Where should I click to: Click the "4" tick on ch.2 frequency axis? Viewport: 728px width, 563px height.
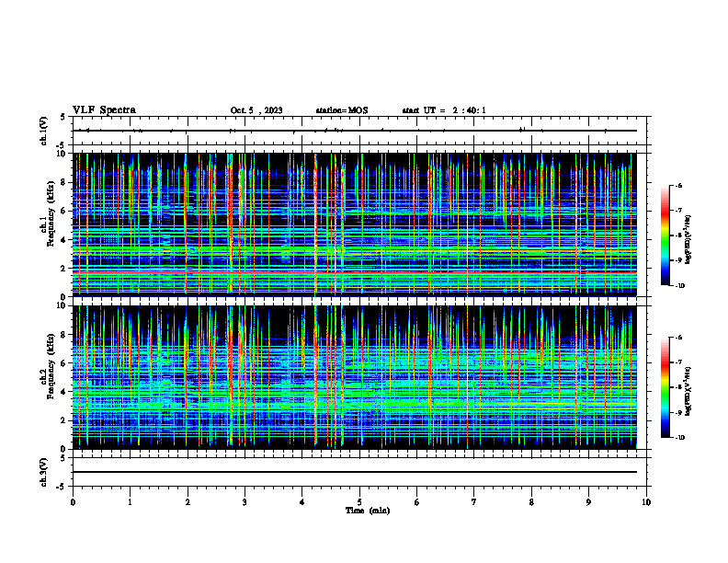pyautogui.click(x=64, y=392)
